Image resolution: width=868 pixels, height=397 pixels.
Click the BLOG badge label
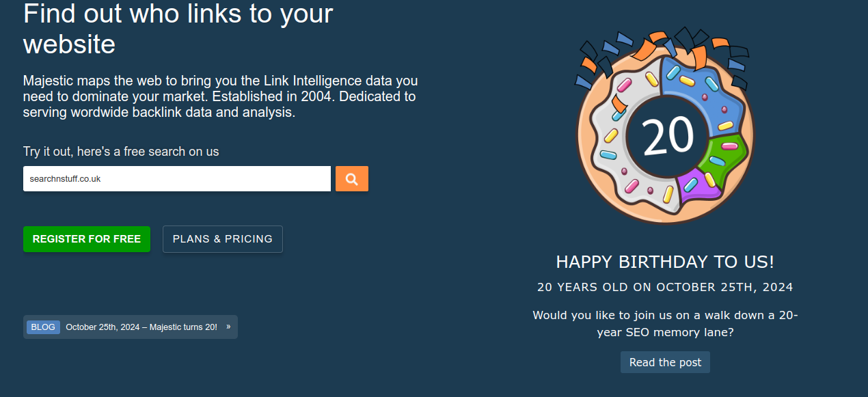pos(43,327)
